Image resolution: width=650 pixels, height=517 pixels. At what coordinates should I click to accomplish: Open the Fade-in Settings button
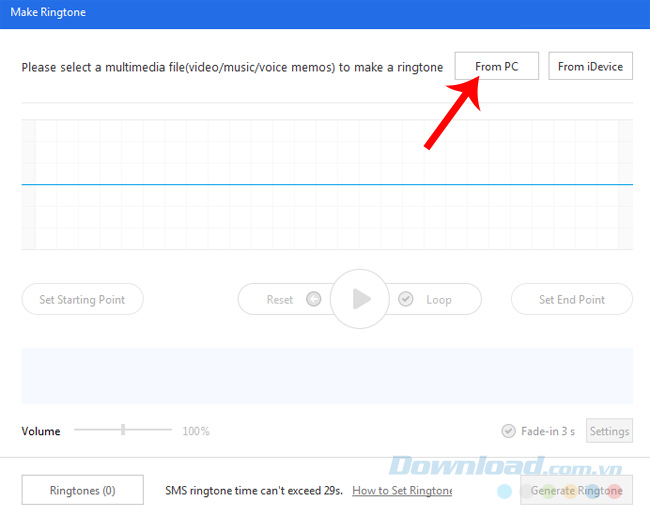click(x=609, y=431)
